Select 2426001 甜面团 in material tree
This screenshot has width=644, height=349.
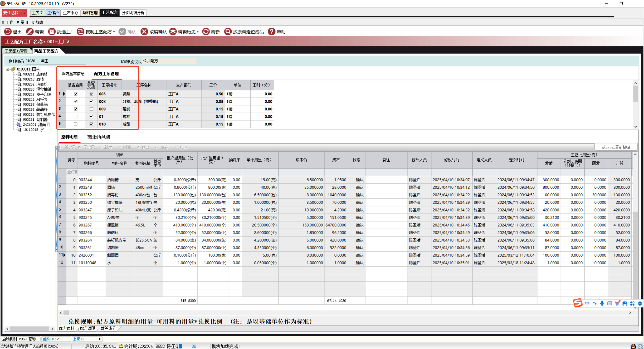point(36,125)
